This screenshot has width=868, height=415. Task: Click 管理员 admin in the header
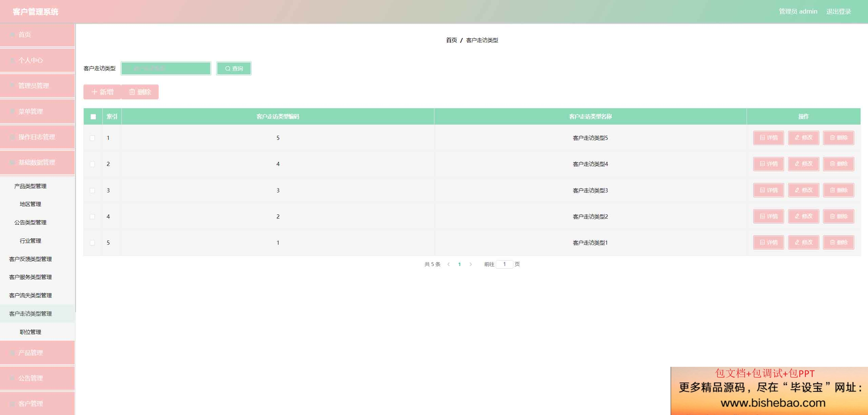(x=798, y=12)
